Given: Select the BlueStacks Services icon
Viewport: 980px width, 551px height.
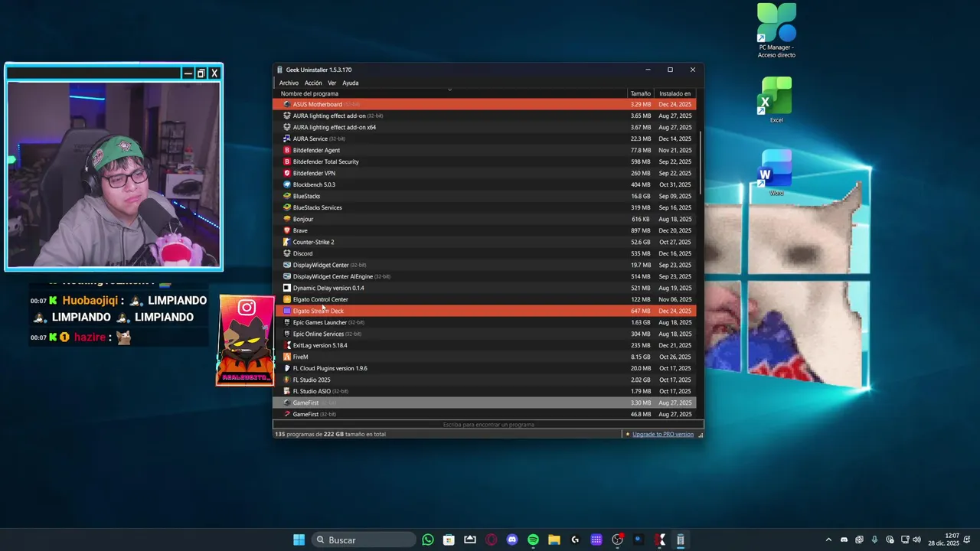Looking at the screenshot, I should tap(287, 207).
